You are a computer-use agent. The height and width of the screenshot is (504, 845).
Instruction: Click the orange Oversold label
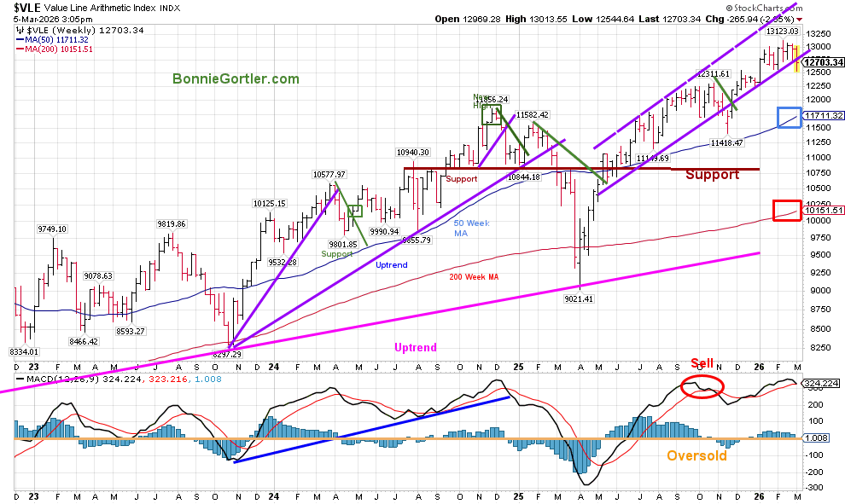point(696,456)
